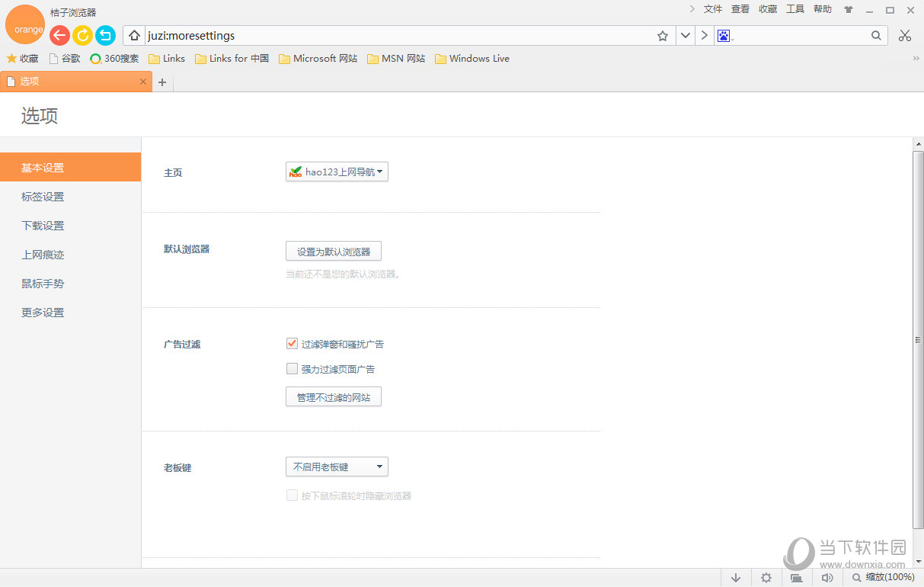Click the blue undo closed tab button
924x587 pixels.
(105, 35)
